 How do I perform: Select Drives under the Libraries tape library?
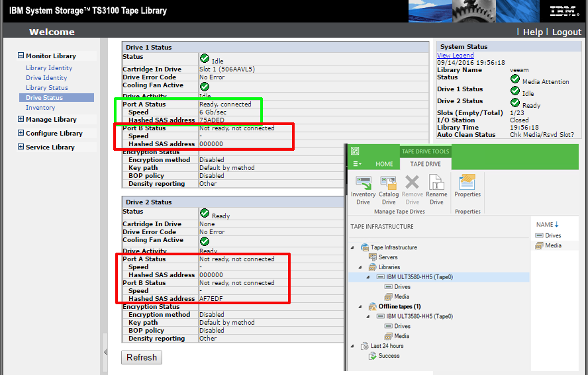coord(397,286)
